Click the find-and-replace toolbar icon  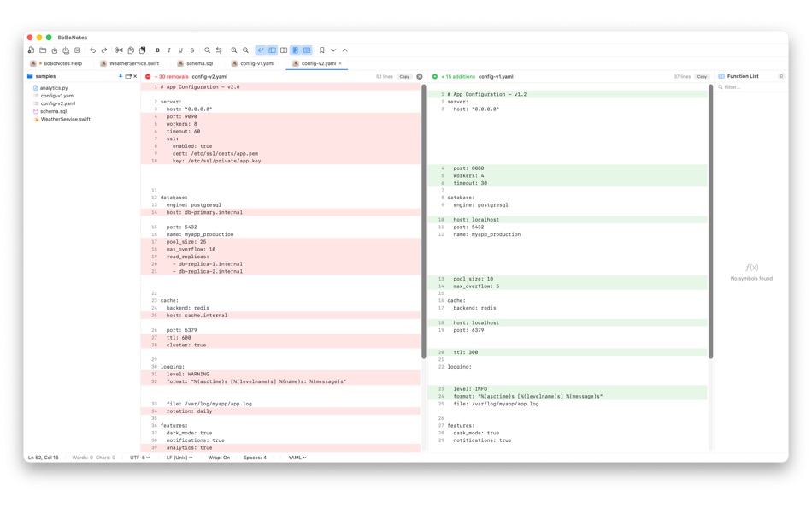[x=219, y=50]
